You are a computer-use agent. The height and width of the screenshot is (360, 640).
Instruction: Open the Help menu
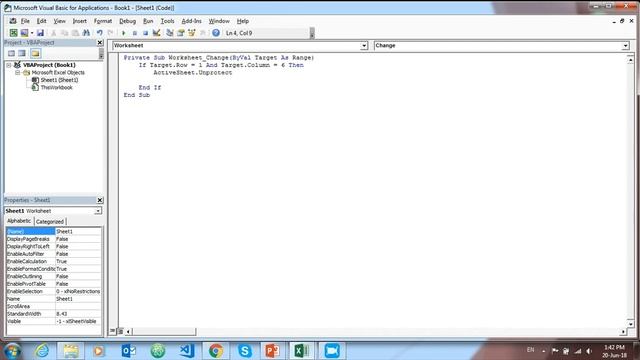point(243,21)
